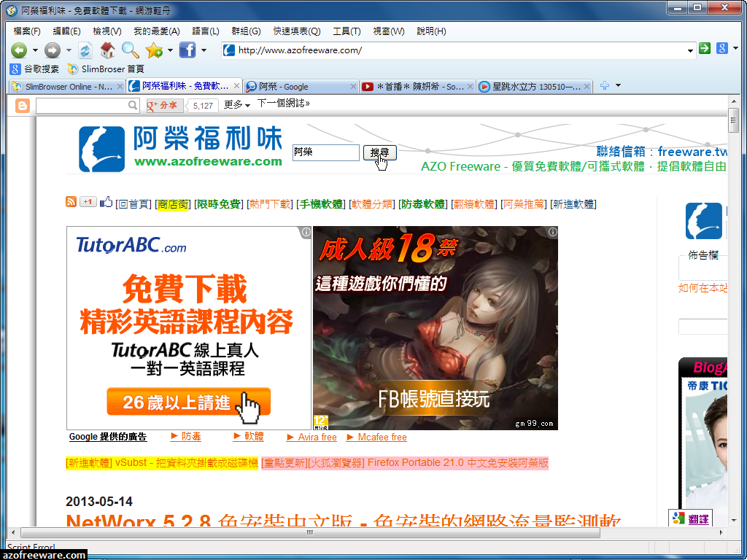Open the Facebook icon dropdown arrow

tap(204, 50)
